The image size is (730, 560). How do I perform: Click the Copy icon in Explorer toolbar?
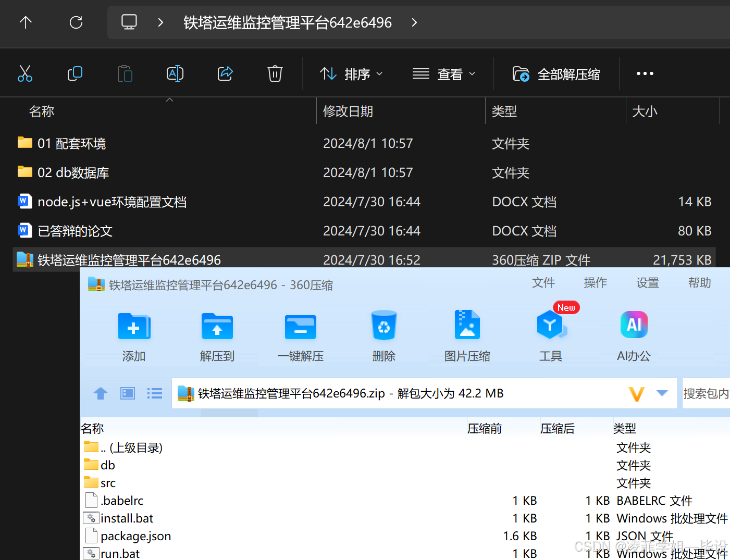75,73
